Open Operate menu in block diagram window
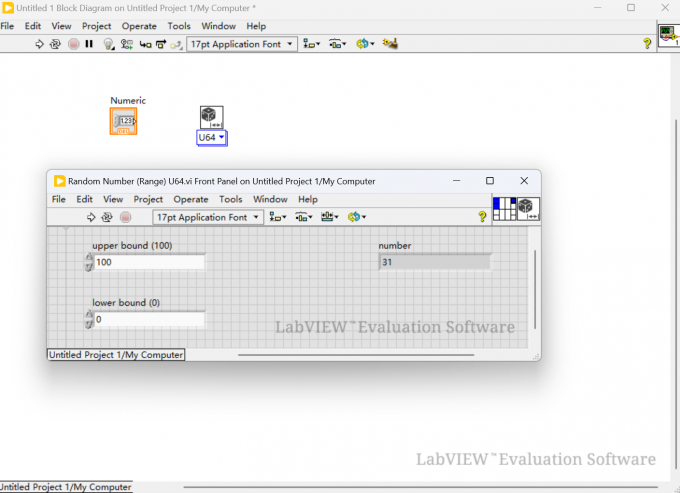680x493 pixels. [139, 26]
